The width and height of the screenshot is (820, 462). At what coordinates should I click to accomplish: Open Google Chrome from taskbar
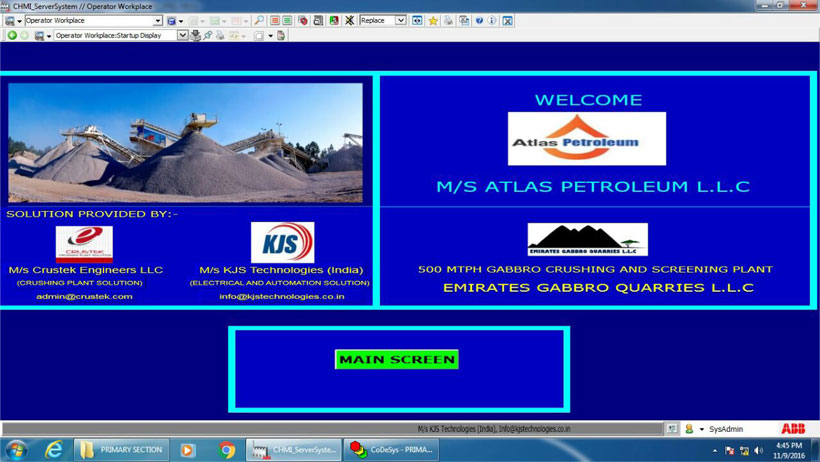227,450
